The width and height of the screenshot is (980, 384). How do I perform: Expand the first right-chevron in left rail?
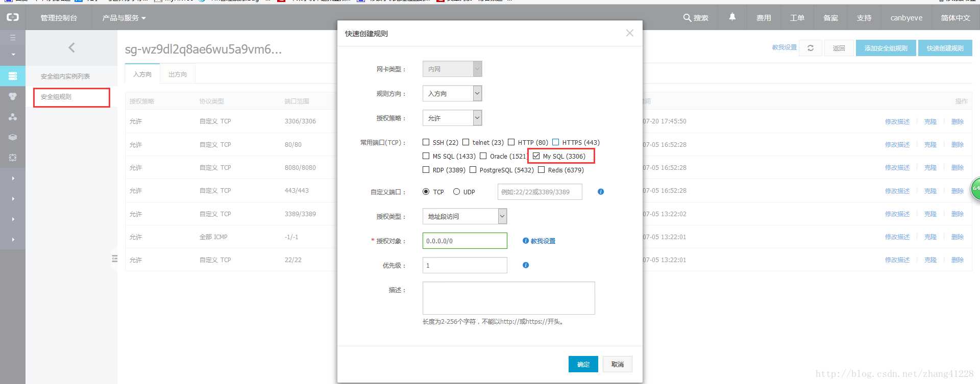pos(13,178)
